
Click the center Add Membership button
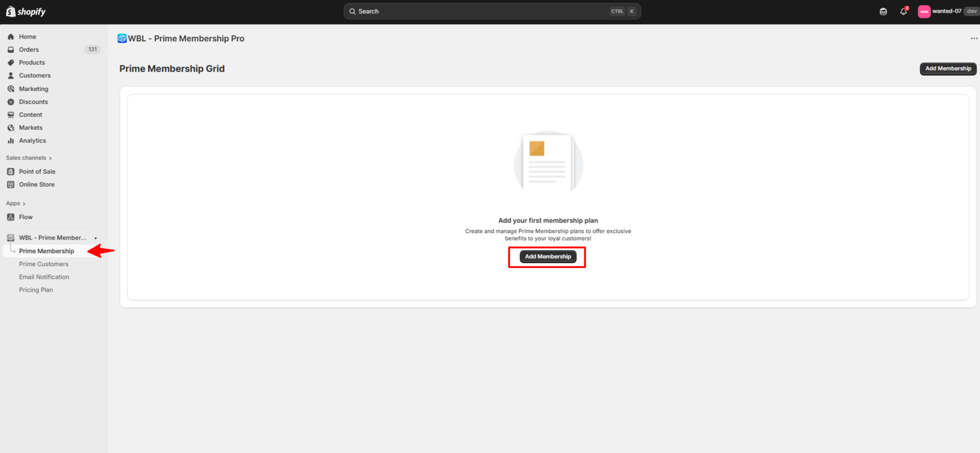pos(548,257)
